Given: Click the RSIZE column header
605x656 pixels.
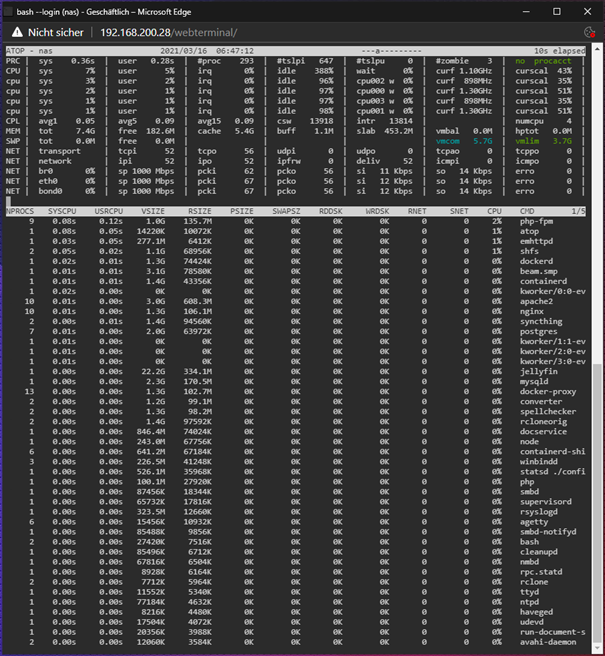Looking at the screenshot, I should tap(200, 211).
